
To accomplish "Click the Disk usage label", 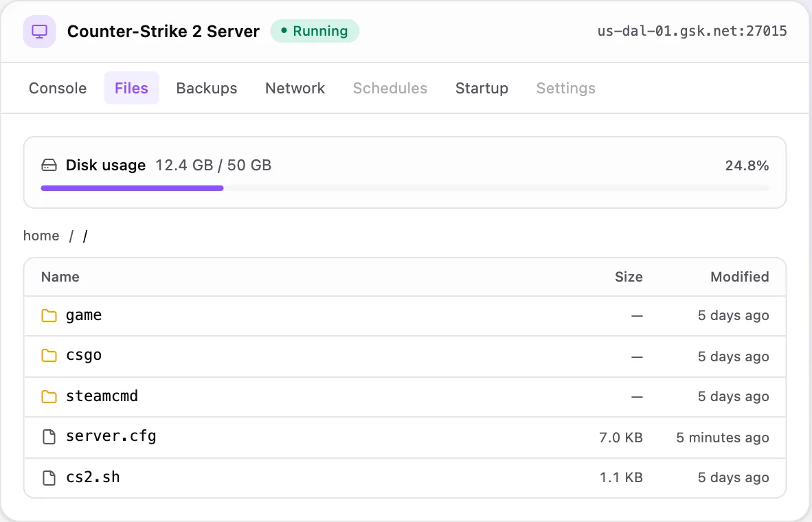I will (x=106, y=166).
